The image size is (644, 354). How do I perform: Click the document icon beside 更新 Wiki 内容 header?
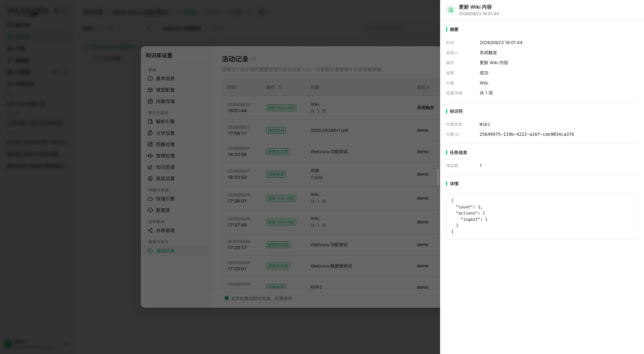[450, 10]
